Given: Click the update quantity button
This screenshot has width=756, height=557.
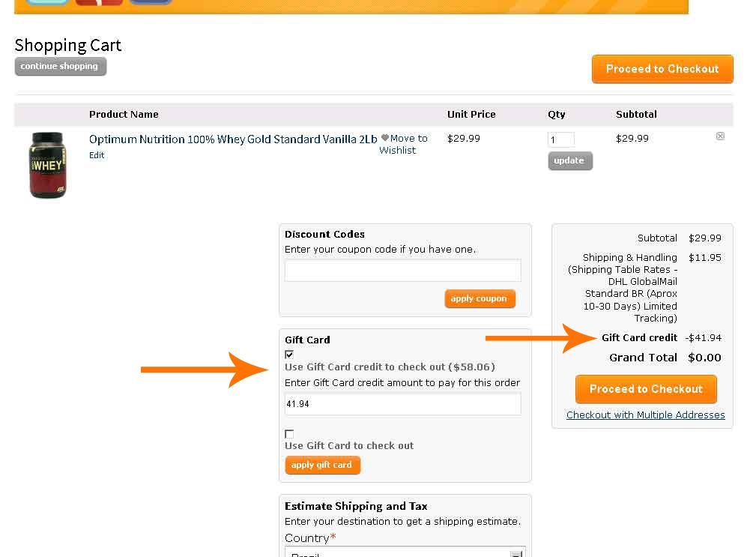Looking at the screenshot, I should click(x=570, y=160).
